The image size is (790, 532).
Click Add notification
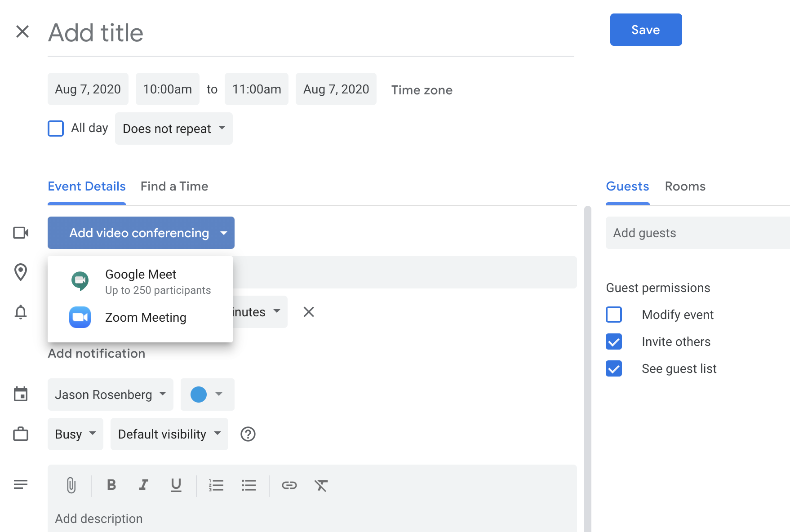click(97, 353)
